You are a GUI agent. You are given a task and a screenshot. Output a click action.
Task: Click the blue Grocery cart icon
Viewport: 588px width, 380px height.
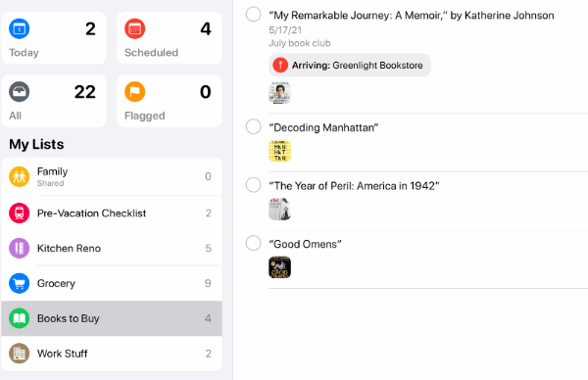click(x=20, y=283)
